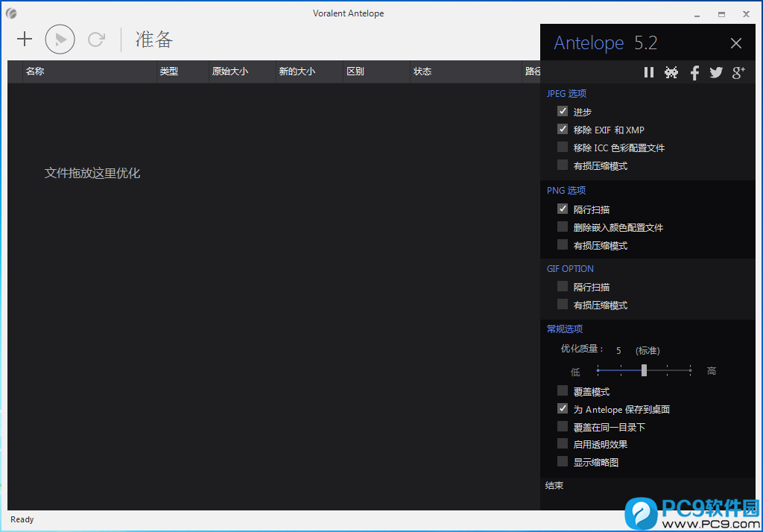Close the Voralent Antelope window
763x532 pixels.
coord(746,14)
